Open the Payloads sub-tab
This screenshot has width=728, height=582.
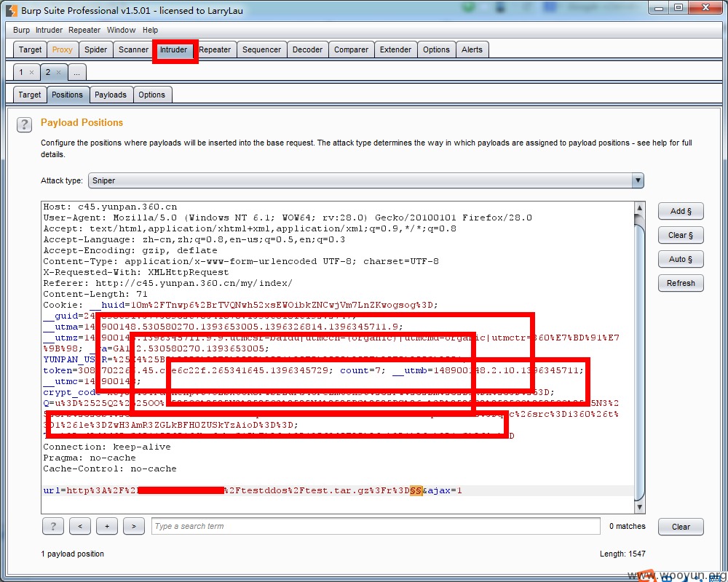point(111,95)
